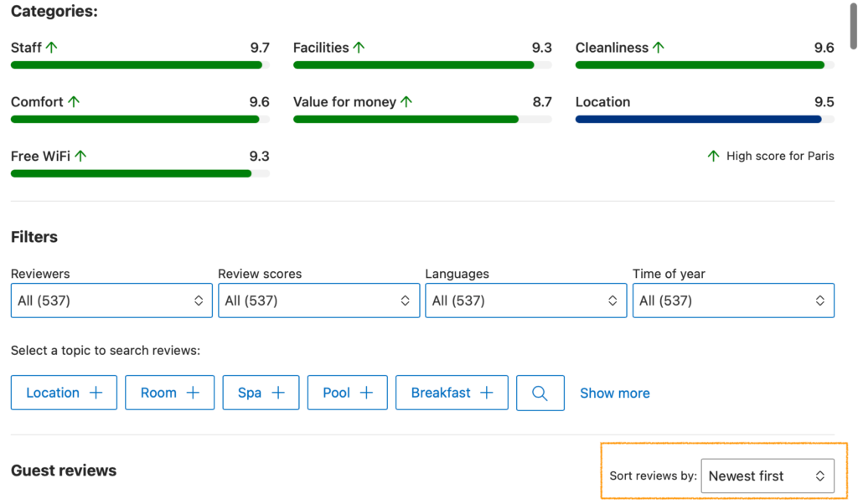Click the High score for Paris arrow icon
The height and width of the screenshot is (504, 858).
713,157
